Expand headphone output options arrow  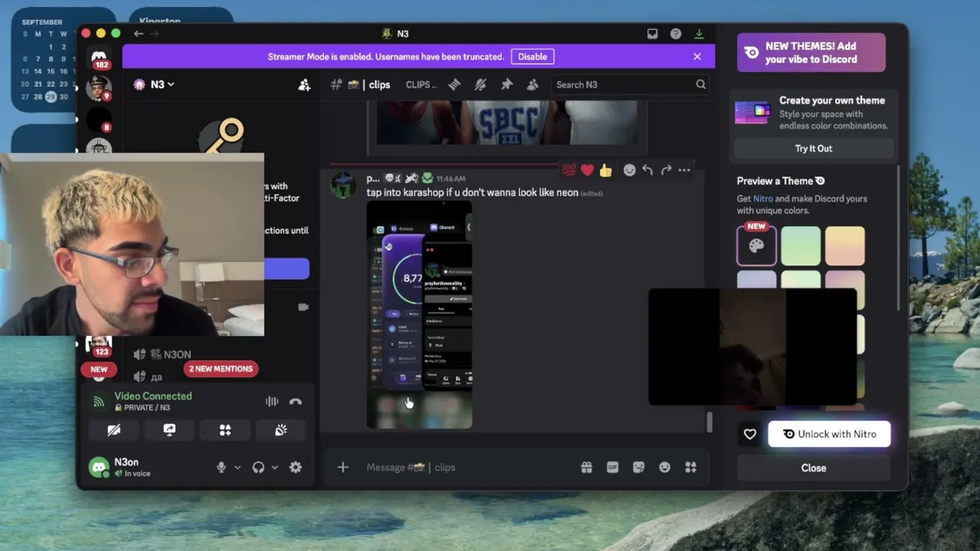point(275,468)
